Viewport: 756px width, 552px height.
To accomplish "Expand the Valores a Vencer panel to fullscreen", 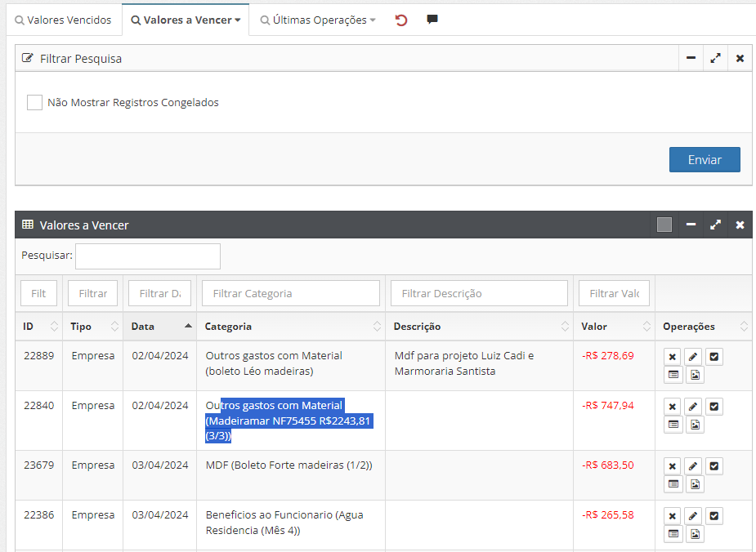I will [715, 225].
